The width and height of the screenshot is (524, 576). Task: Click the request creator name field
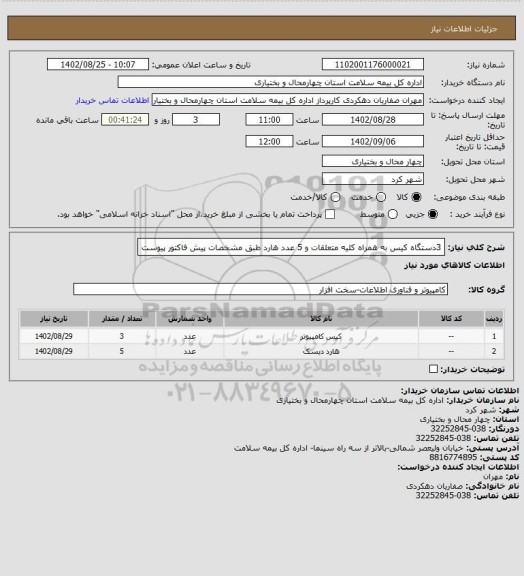click(288, 100)
